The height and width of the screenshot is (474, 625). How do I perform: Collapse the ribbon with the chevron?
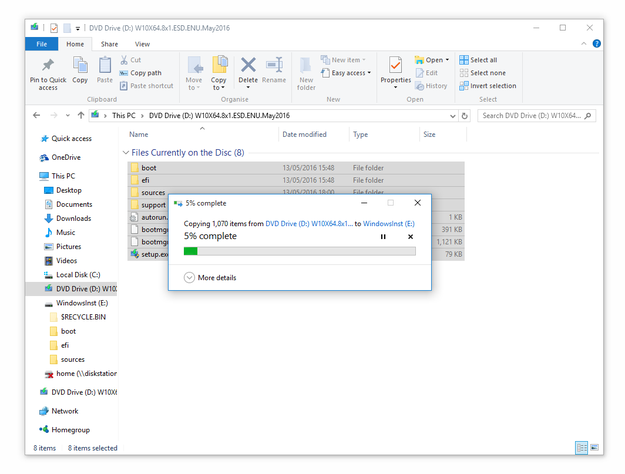pyautogui.click(x=584, y=44)
